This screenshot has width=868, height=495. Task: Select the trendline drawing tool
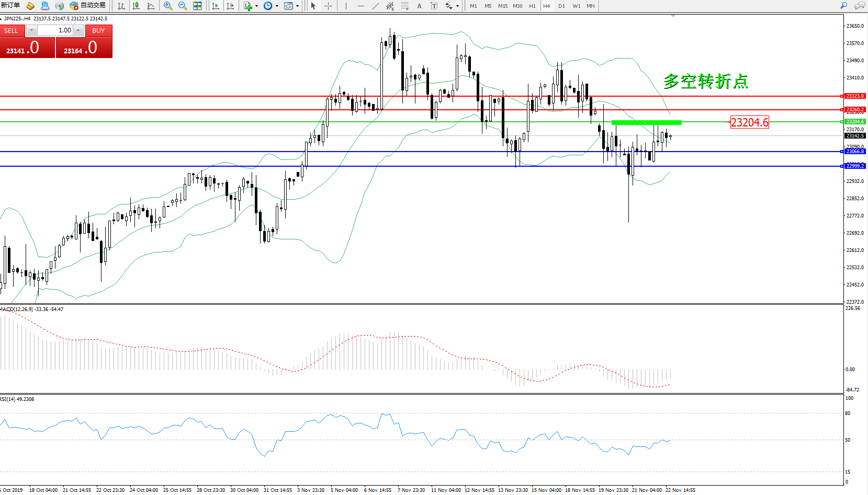click(x=376, y=6)
